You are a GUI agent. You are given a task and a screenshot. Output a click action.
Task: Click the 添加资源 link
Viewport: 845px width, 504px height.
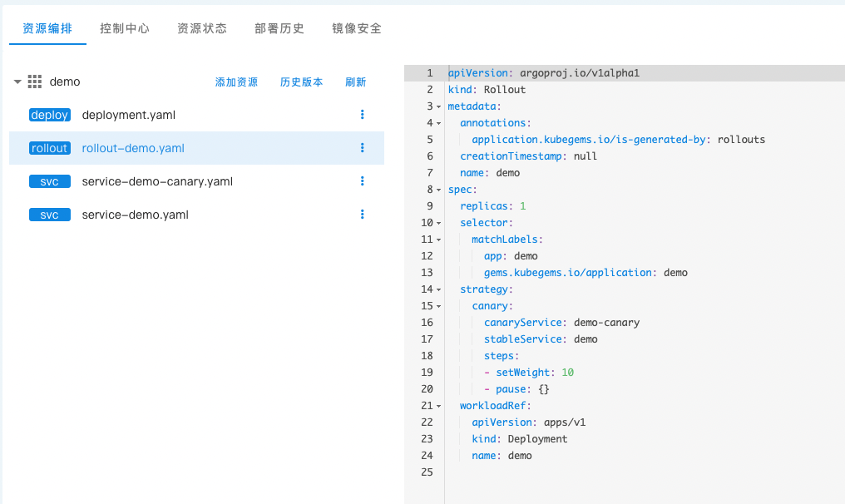(236, 82)
